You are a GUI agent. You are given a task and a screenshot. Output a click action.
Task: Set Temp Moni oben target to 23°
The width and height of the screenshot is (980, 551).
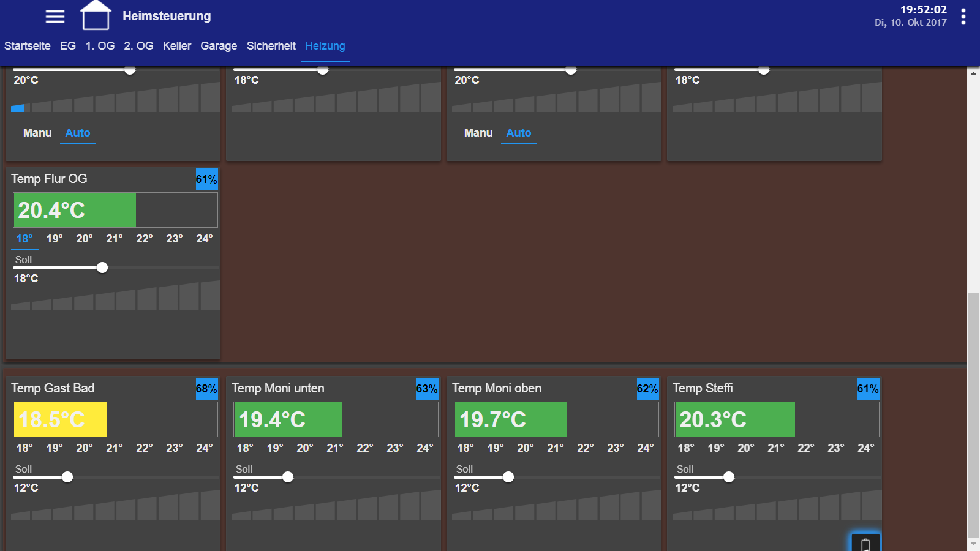[616, 448]
